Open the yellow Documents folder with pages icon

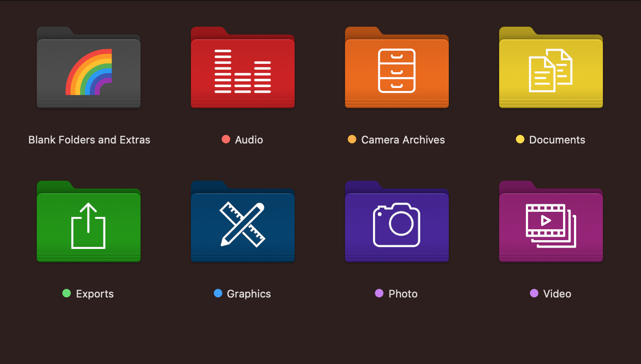coord(551,68)
